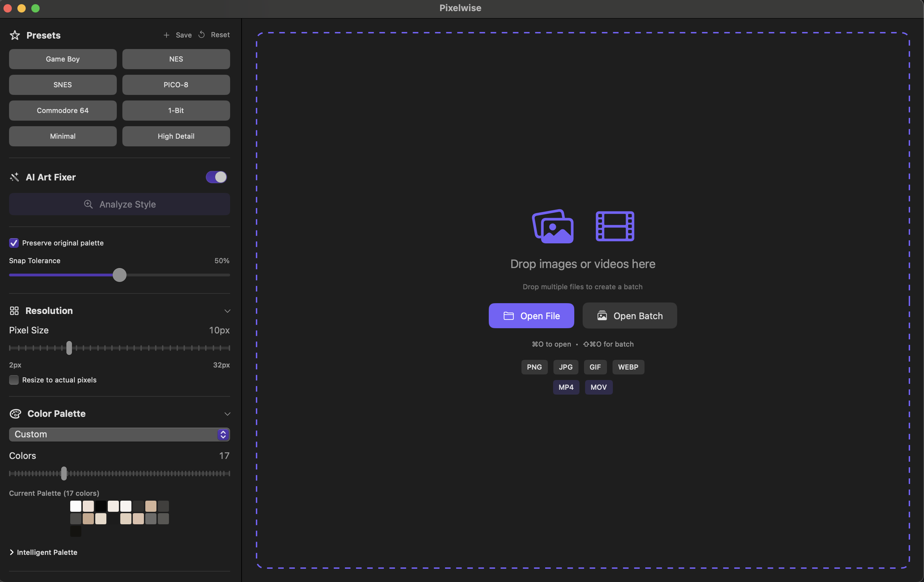Click the plus icon next to Save
924x582 pixels.
166,35
